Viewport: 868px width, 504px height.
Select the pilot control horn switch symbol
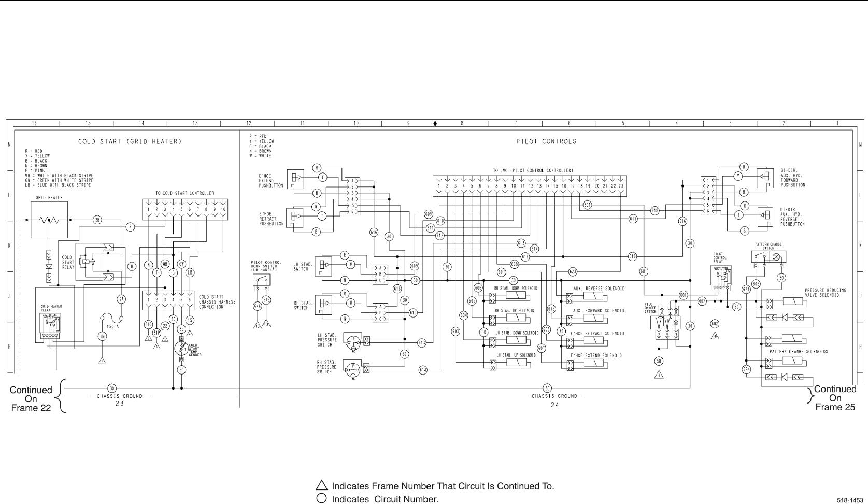tap(262, 280)
